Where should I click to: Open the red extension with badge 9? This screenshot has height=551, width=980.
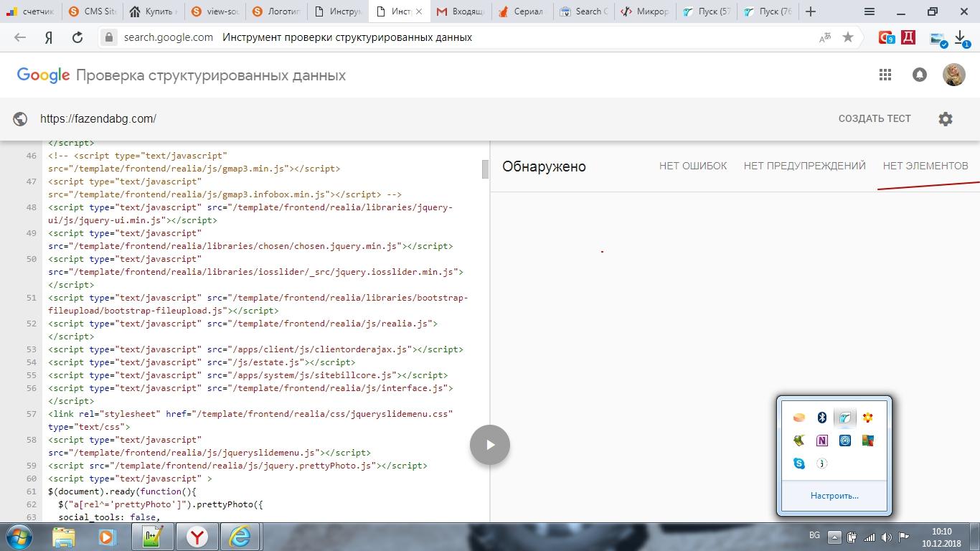(x=887, y=37)
